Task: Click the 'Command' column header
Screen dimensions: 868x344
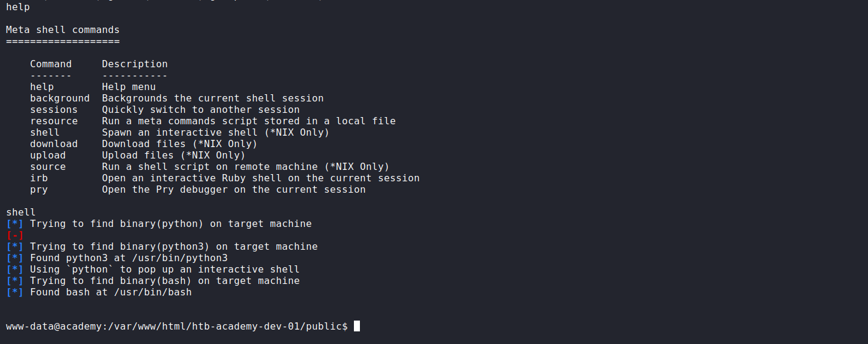Action: pyautogui.click(x=51, y=64)
